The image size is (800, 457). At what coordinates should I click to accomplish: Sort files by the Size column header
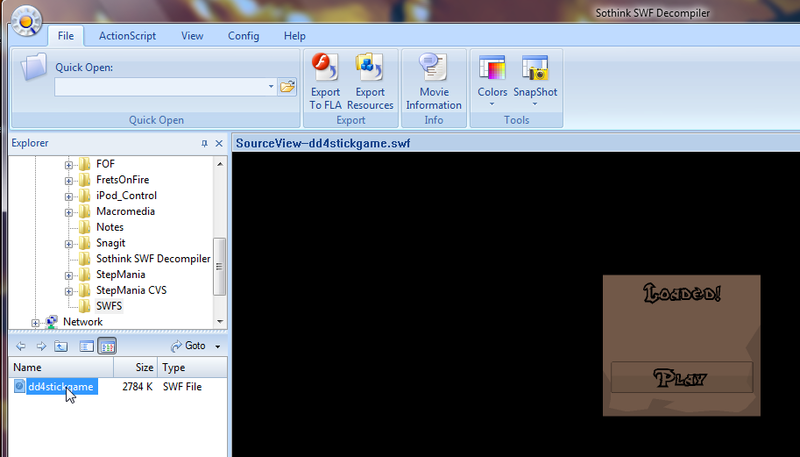144,367
